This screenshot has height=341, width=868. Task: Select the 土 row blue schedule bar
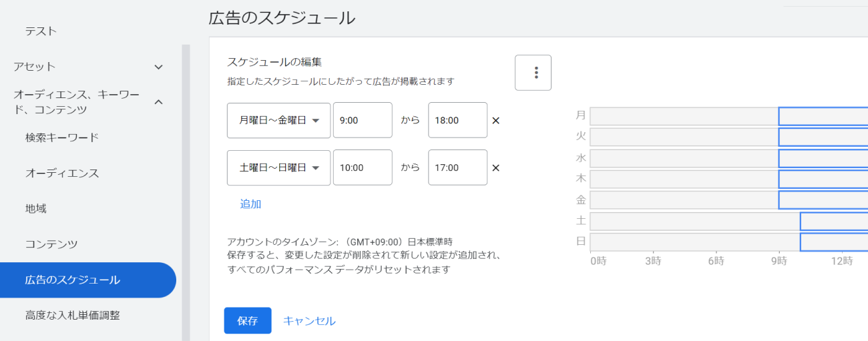pos(834,222)
